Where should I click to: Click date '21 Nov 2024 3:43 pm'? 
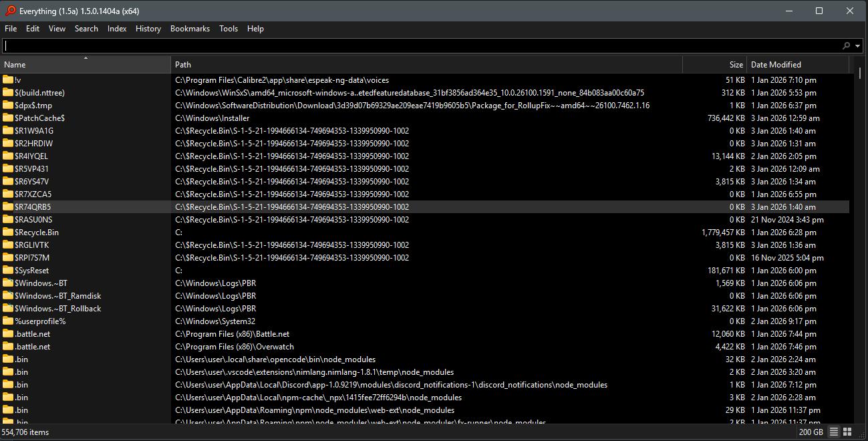[787, 220]
